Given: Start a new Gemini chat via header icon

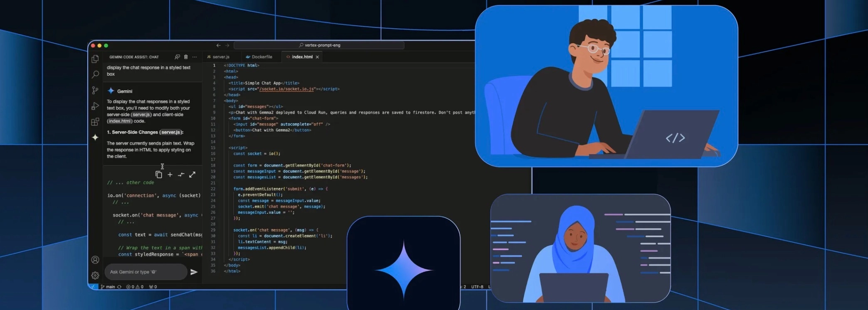Looking at the screenshot, I should tap(178, 57).
